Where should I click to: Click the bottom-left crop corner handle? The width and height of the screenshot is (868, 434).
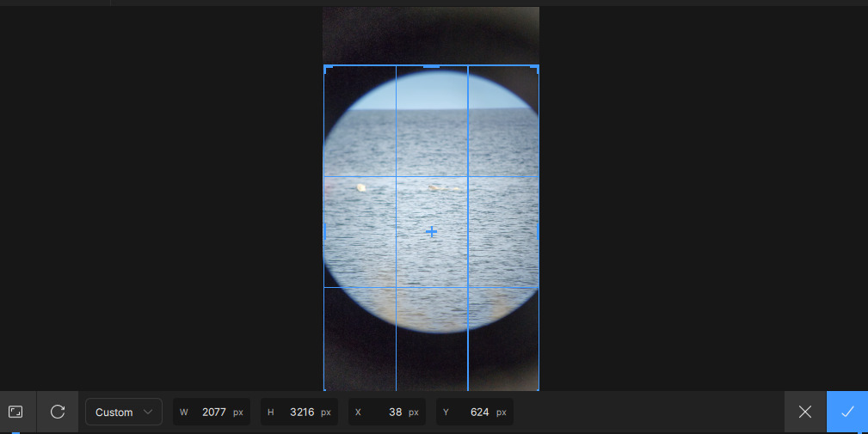tap(325, 389)
